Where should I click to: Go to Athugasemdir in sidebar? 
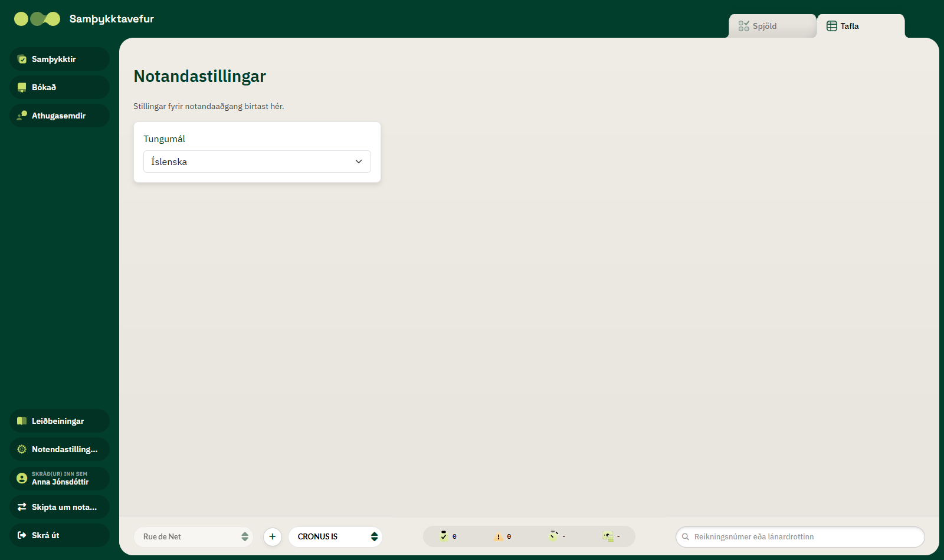tap(60, 116)
